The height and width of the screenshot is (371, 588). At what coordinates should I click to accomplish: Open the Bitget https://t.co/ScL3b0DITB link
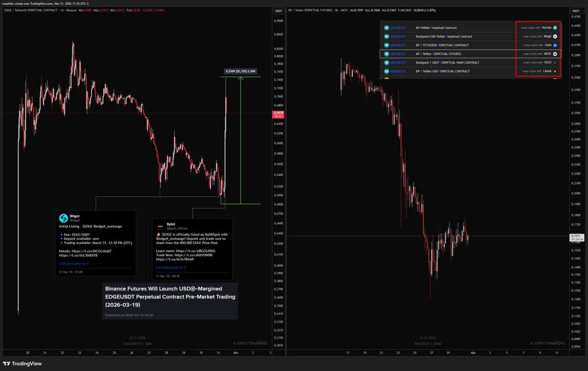(x=78, y=255)
